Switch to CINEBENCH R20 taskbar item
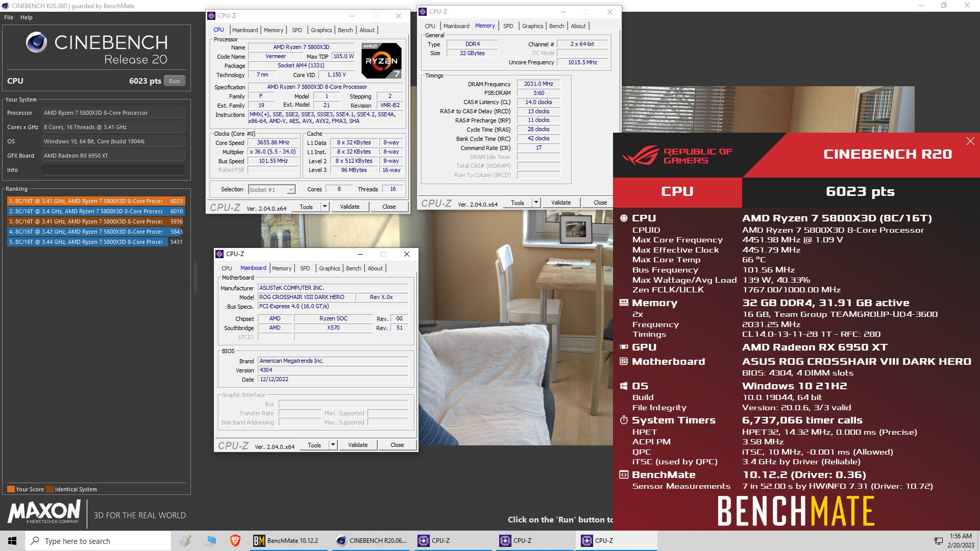Screen dimensions: 980x551 tap(372, 541)
